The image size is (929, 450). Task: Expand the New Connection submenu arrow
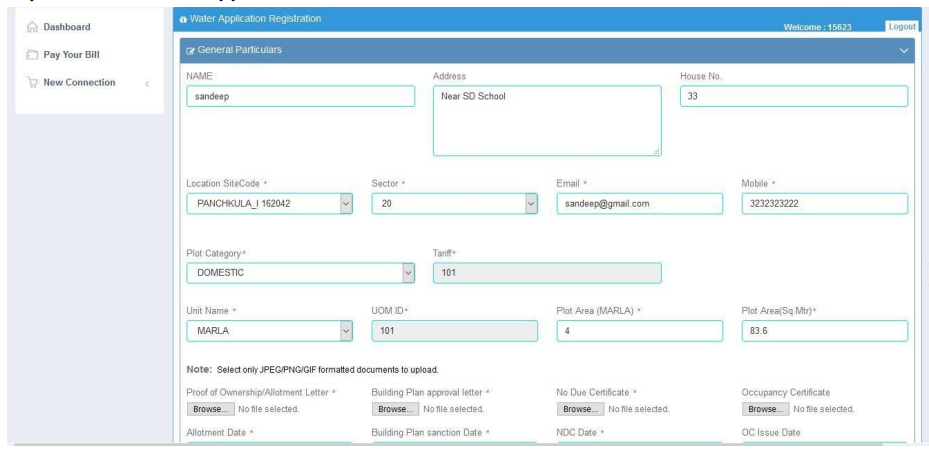coord(147,82)
